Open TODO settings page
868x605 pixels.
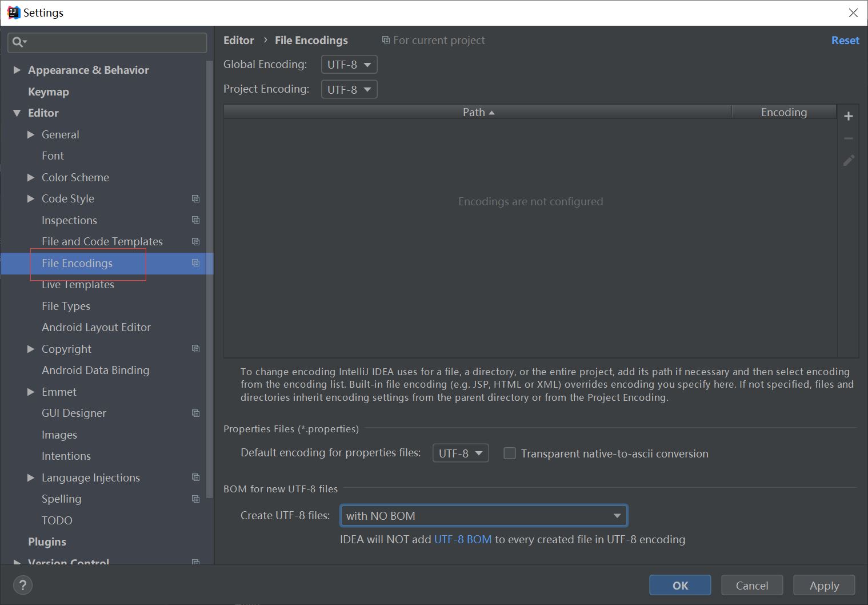[57, 520]
